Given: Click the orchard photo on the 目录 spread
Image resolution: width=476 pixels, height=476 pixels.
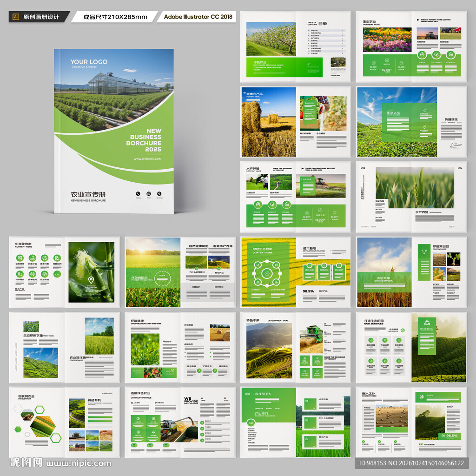Looking at the screenshot, I should [271, 39].
